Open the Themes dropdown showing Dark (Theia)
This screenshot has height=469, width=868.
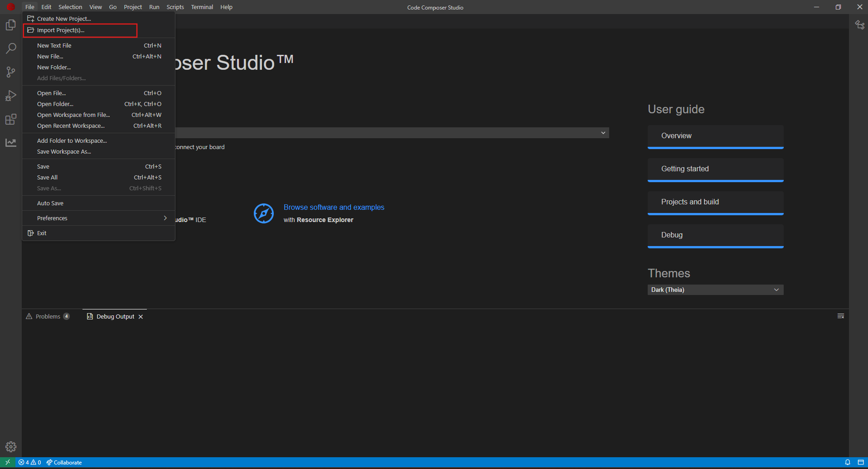click(715, 290)
